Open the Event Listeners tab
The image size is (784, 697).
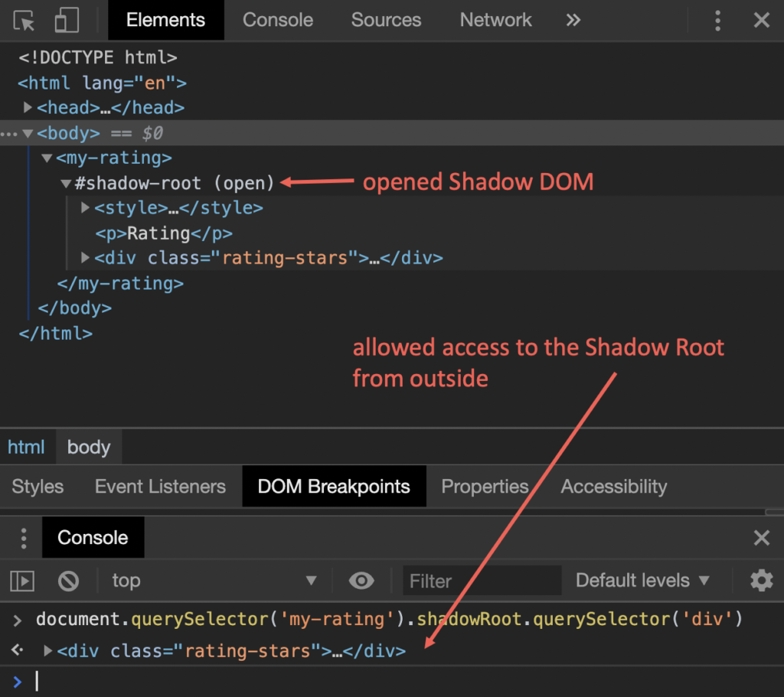click(159, 487)
